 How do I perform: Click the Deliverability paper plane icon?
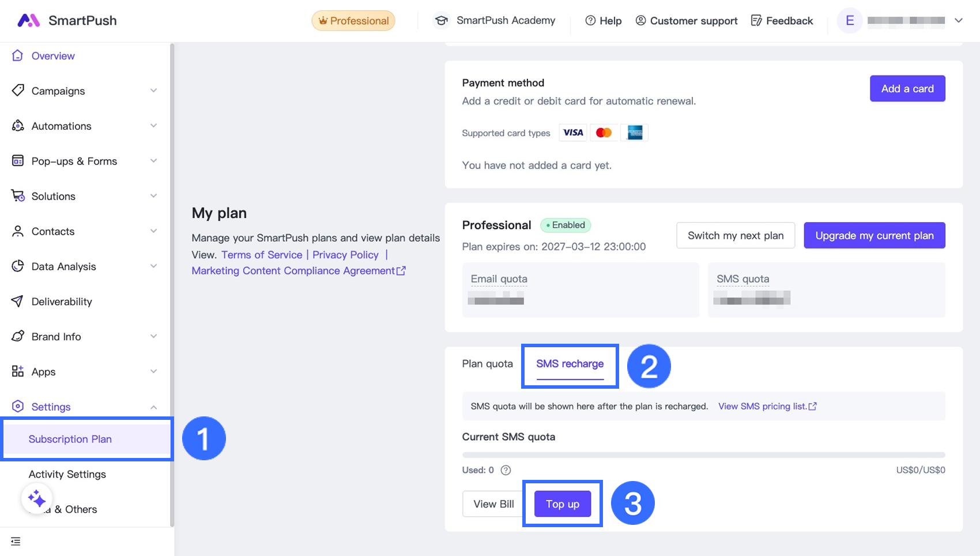pos(18,301)
